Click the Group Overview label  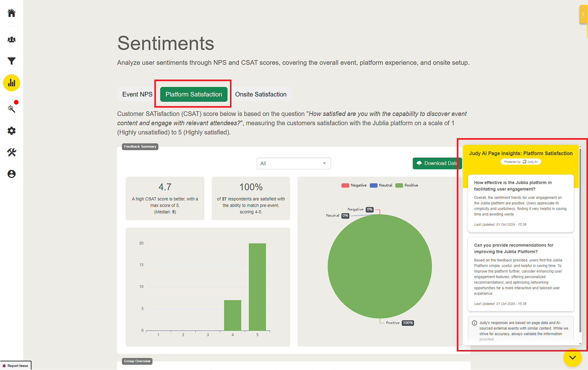tap(137, 361)
